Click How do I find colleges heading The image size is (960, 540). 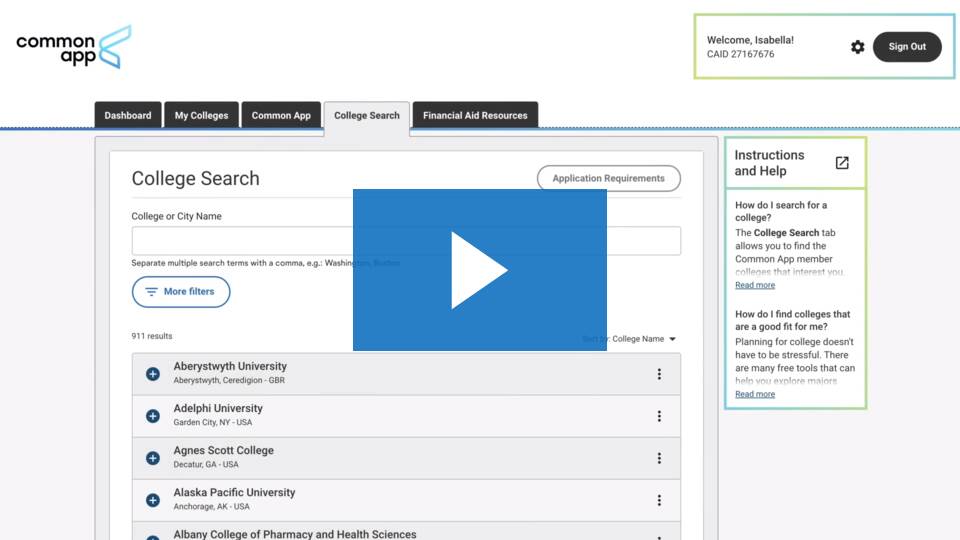pyautogui.click(x=792, y=320)
